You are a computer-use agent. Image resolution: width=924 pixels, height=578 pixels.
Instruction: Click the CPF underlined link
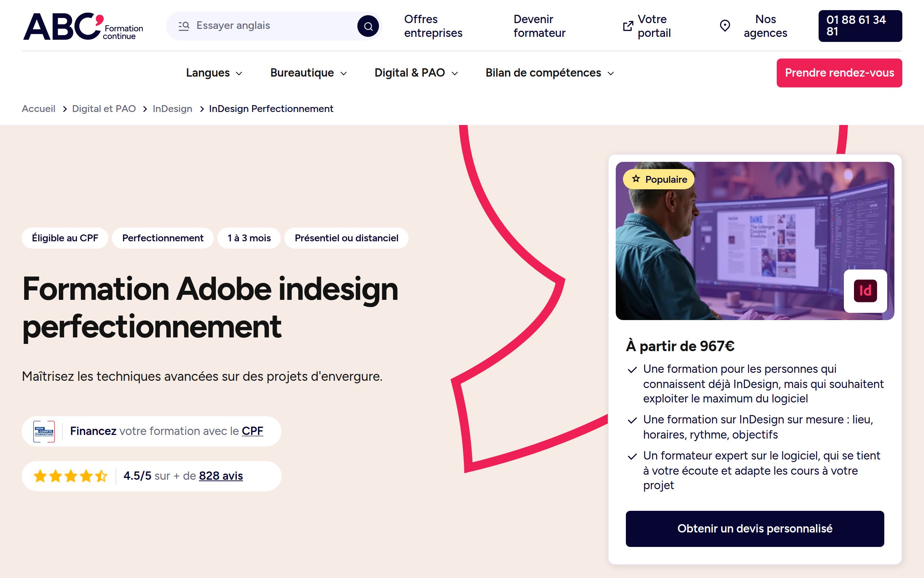click(252, 431)
